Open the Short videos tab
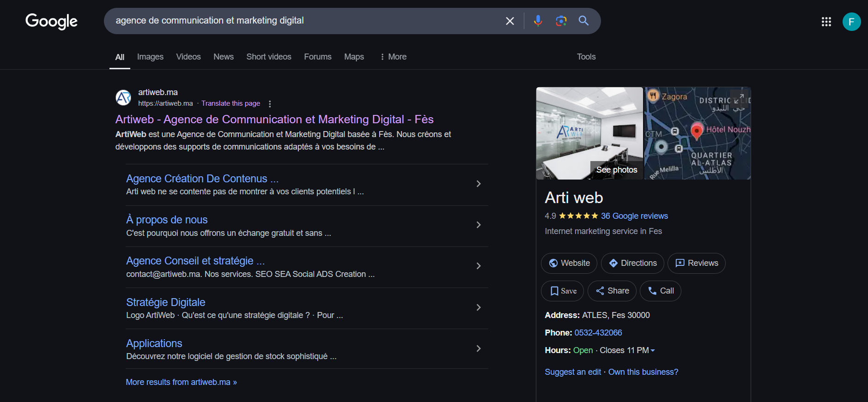868x402 pixels. pyautogui.click(x=269, y=57)
